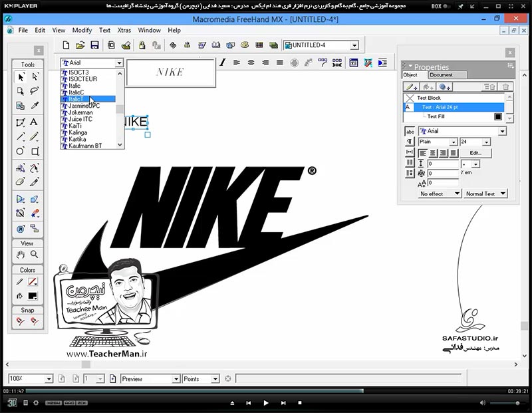Click the KMPlayer playlist icon
This screenshot has height=413, width=532.
click(25, 403)
